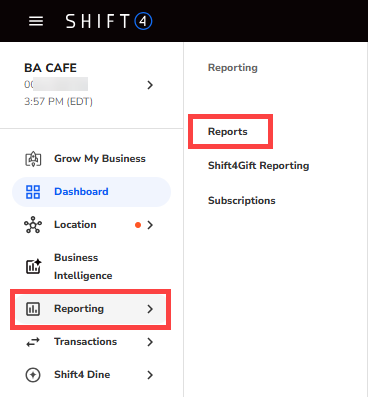Expand the BA CAFE account chevron
368x397 pixels.
pos(150,85)
